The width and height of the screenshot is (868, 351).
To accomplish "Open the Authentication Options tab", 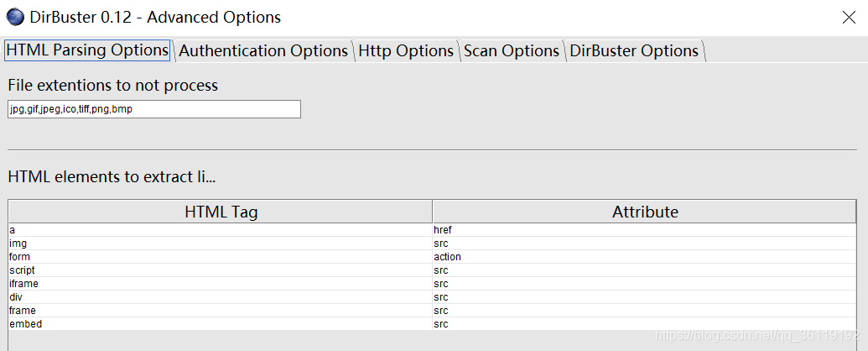I will [x=263, y=51].
